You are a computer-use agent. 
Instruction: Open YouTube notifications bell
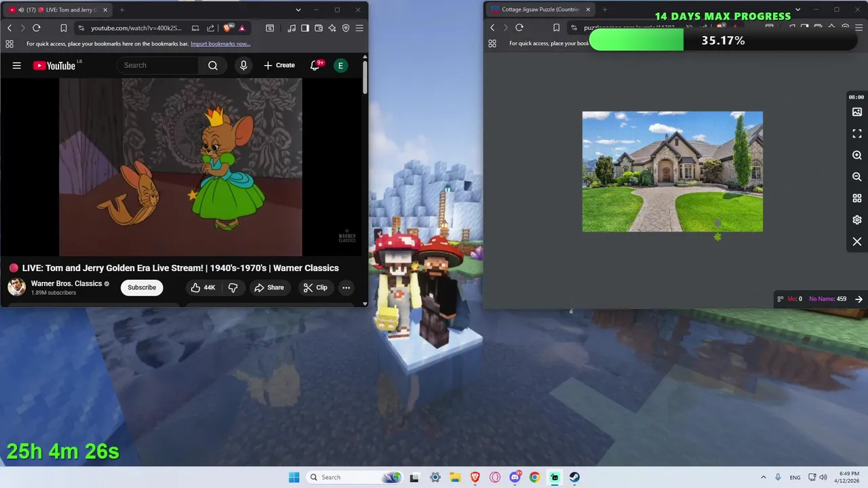click(x=315, y=65)
